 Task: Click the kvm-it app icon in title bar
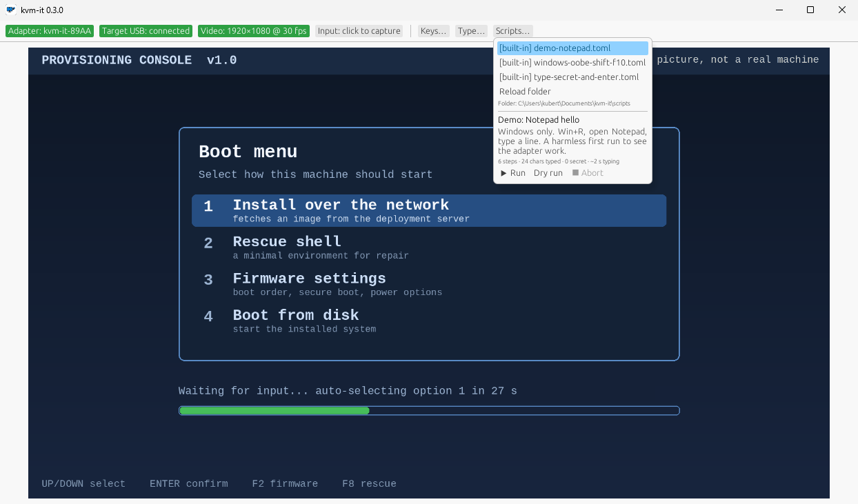tap(11, 10)
